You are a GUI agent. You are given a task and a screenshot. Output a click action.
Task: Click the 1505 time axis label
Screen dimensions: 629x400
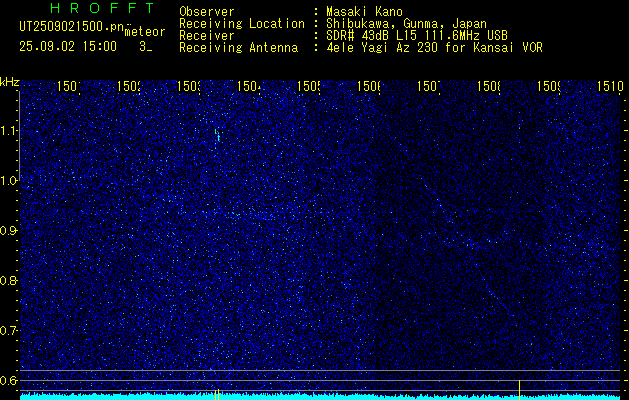coord(309,86)
